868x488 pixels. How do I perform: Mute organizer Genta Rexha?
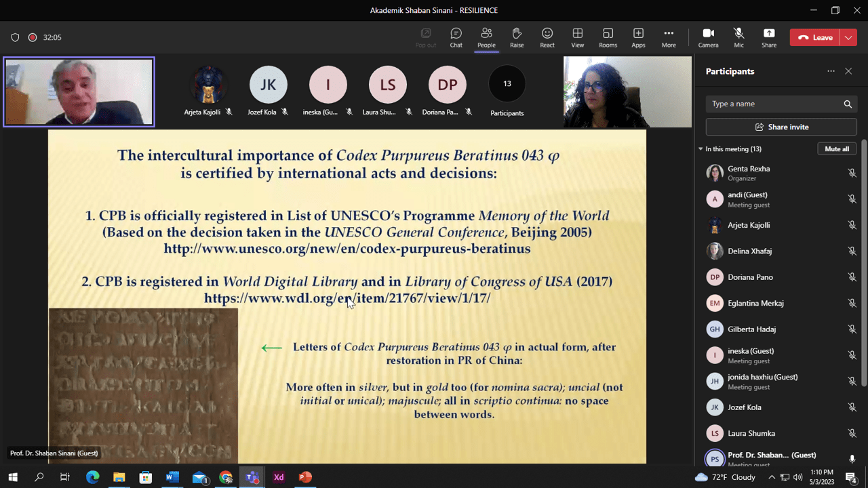[852, 173]
